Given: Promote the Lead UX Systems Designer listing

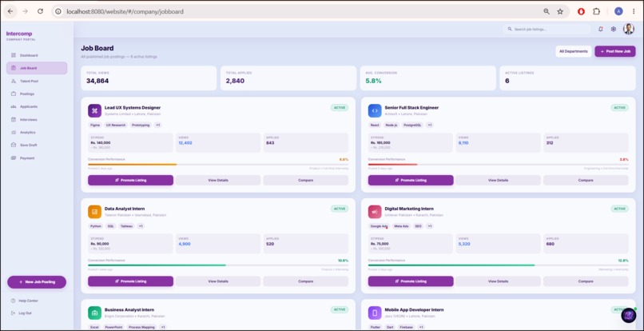Looking at the screenshot, I should point(130,180).
